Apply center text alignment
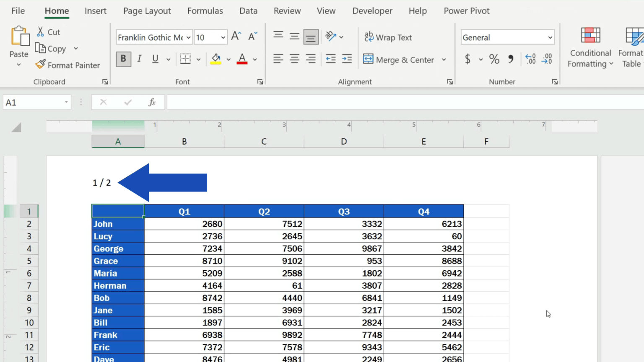The height and width of the screenshot is (362, 644). click(x=294, y=59)
